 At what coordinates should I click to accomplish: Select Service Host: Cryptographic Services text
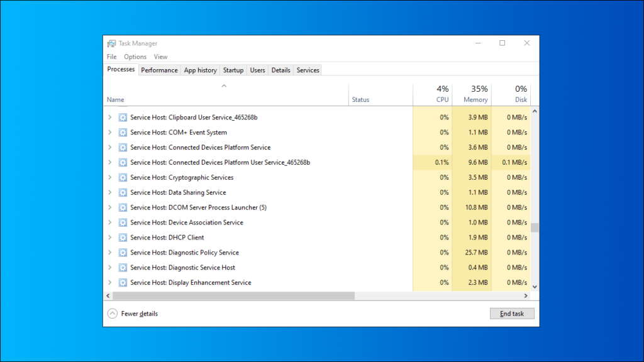[182, 177]
